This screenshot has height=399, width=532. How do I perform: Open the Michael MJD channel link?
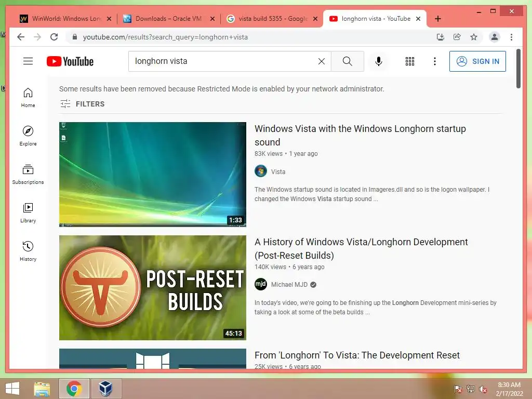pos(289,285)
